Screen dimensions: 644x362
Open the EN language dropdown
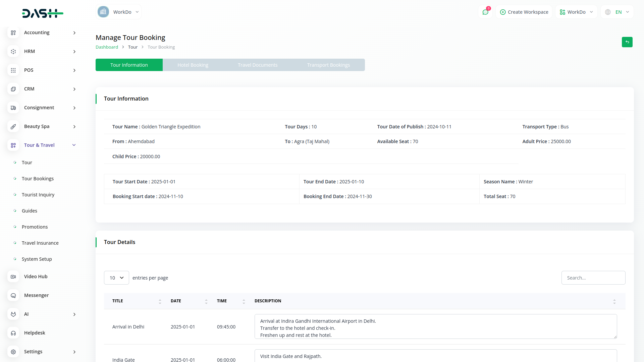(618, 12)
